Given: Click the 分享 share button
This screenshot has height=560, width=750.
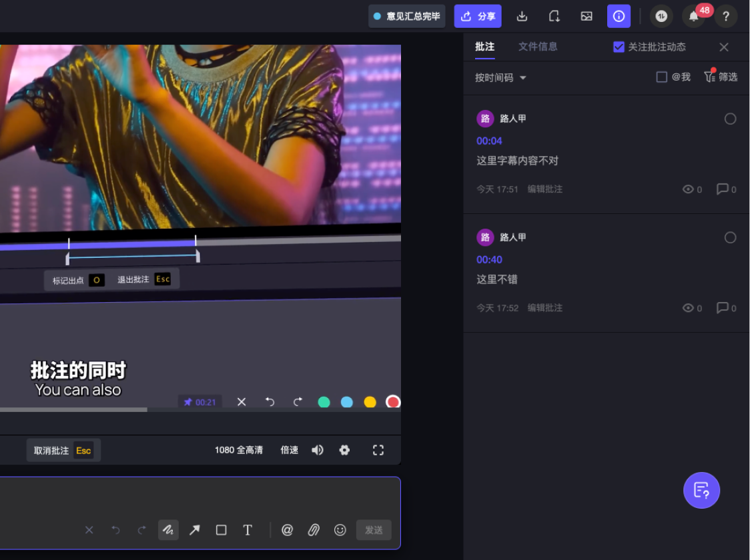Looking at the screenshot, I should pyautogui.click(x=477, y=16).
